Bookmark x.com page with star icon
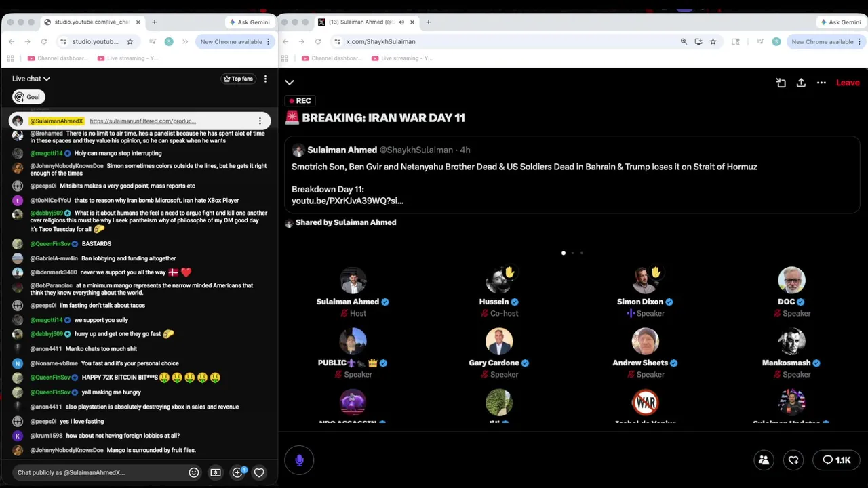Viewport: 868px width, 488px height. point(713,41)
